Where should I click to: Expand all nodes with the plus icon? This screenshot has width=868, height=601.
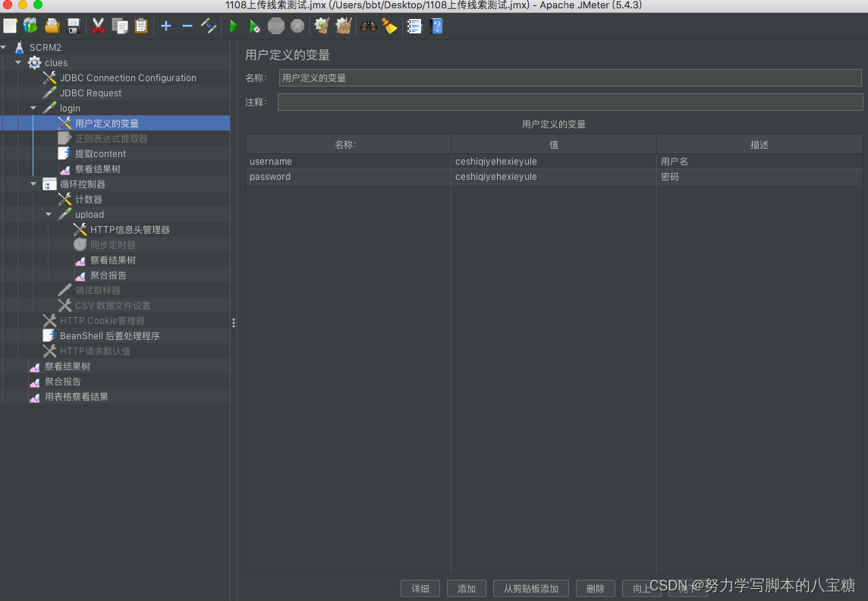click(x=166, y=26)
